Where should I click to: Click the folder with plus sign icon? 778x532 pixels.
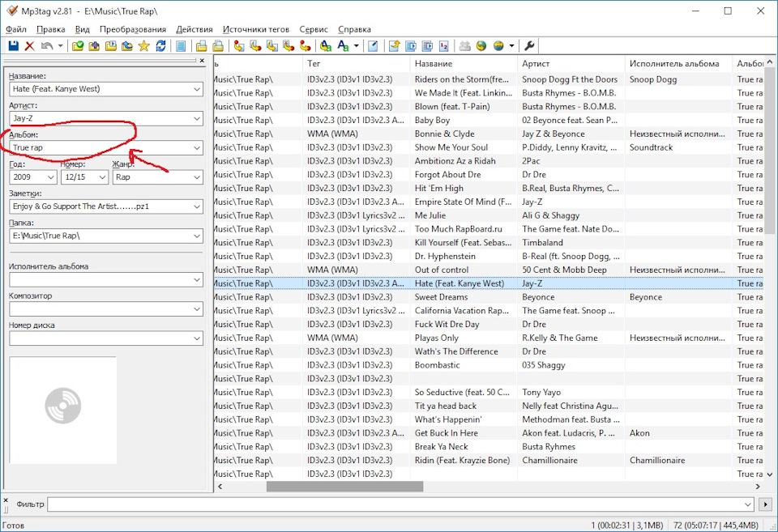click(x=94, y=46)
